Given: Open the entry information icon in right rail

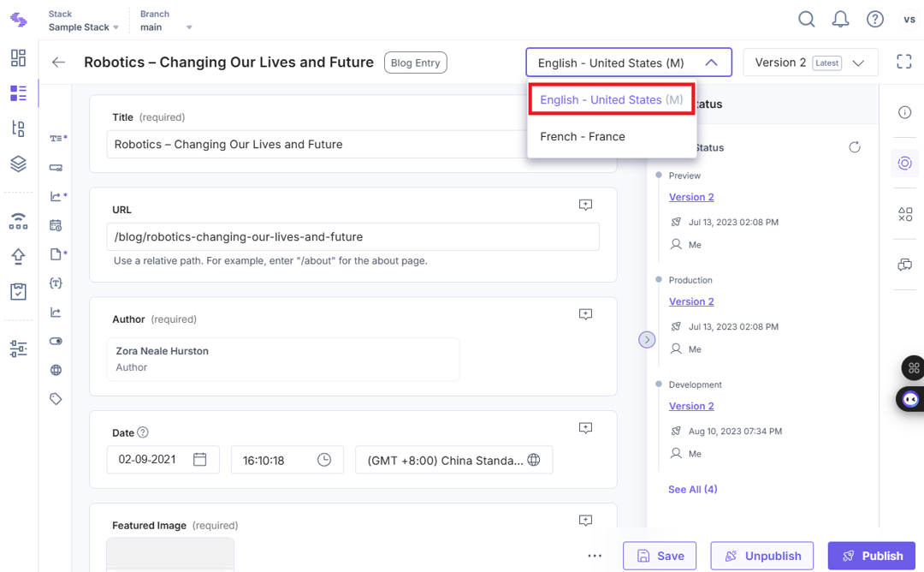Looking at the screenshot, I should [904, 112].
